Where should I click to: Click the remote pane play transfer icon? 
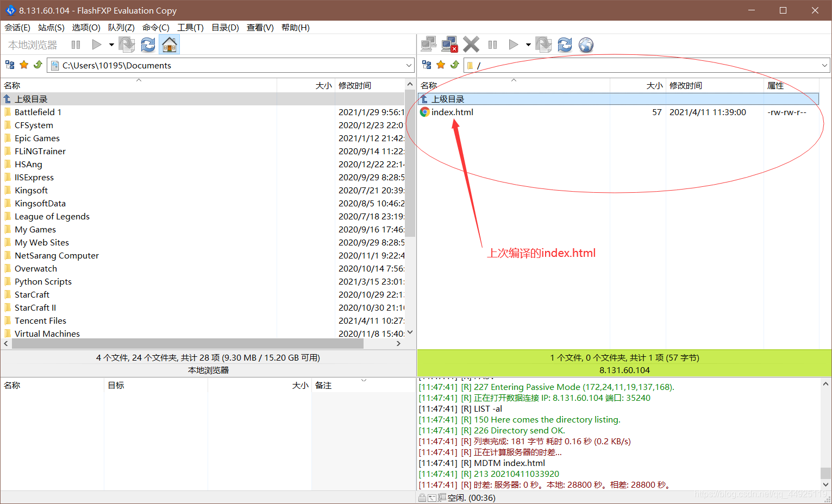514,45
